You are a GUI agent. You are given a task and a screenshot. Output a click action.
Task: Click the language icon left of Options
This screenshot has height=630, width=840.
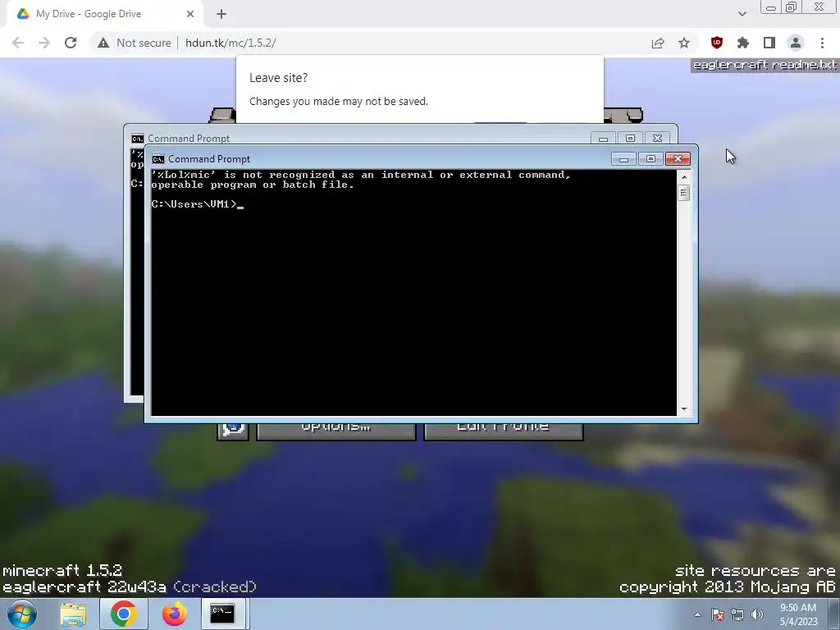pos(233,431)
